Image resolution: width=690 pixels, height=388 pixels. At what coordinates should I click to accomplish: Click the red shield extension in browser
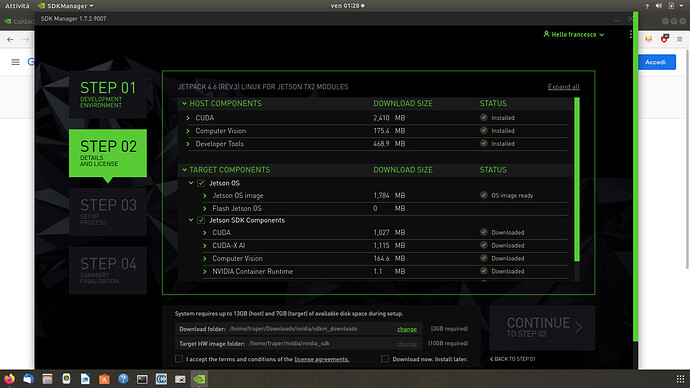pos(664,39)
